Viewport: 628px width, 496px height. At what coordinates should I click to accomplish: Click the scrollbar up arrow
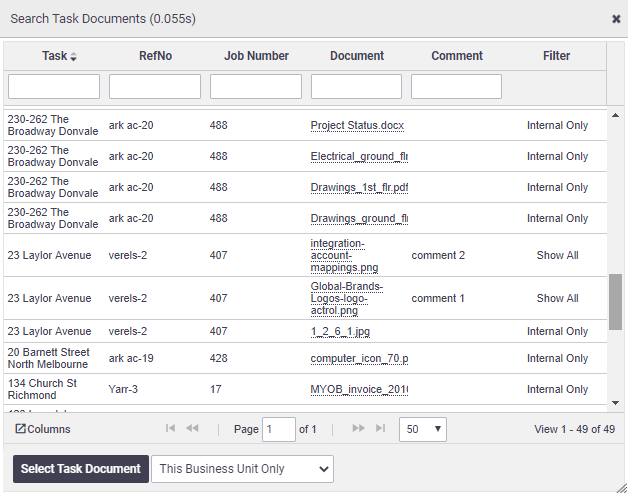pyautogui.click(x=616, y=115)
